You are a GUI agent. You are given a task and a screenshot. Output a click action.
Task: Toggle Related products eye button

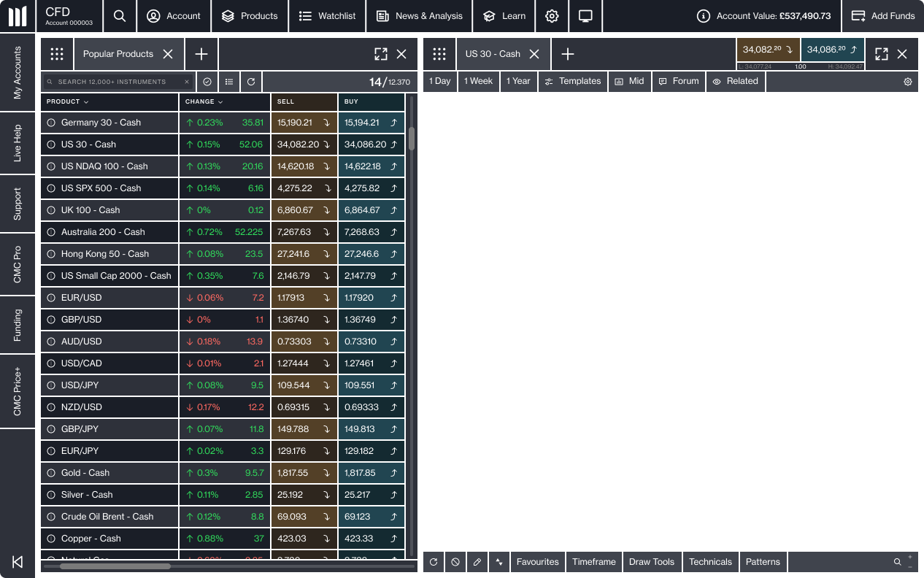coord(736,81)
